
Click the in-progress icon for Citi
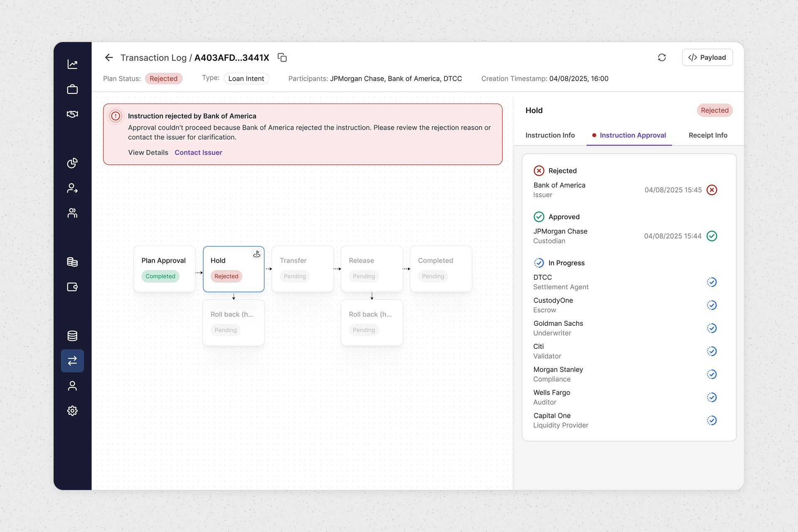712,351
